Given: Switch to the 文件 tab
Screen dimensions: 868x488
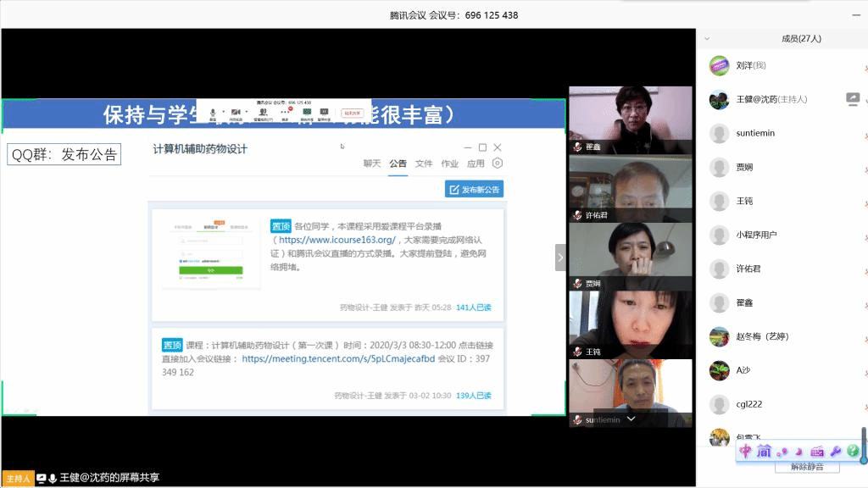Looking at the screenshot, I should (424, 164).
